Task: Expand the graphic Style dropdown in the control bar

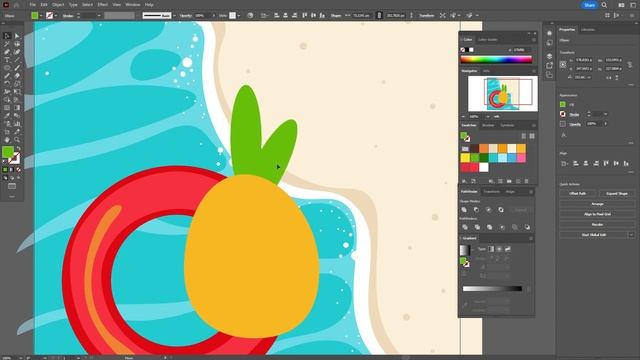Action: [x=239, y=16]
